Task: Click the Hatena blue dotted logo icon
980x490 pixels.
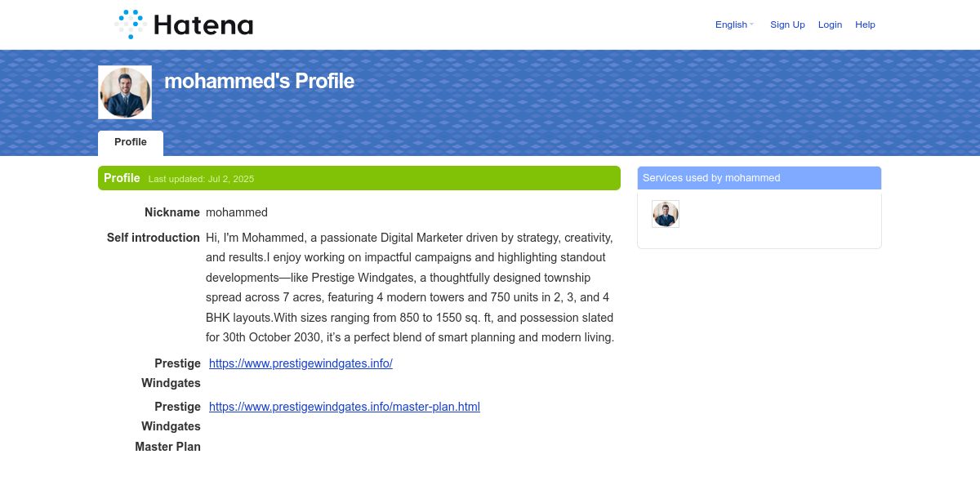Action: click(x=131, y=24)
